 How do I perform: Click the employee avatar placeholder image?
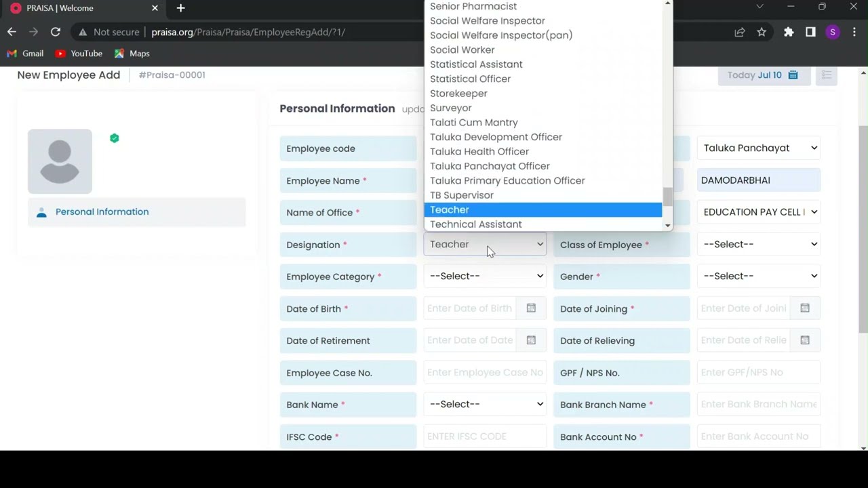[x=60, y=161]
